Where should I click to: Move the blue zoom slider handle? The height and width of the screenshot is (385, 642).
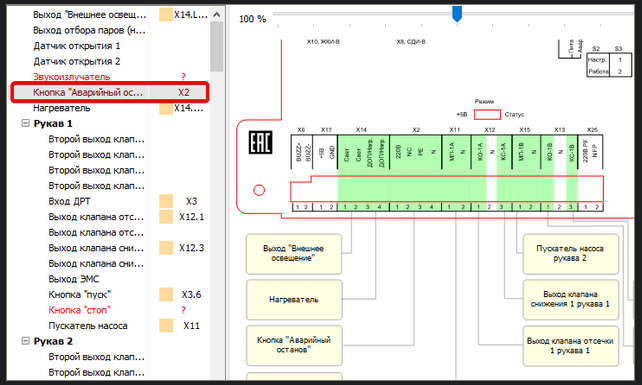pyautogui.click(x=457, y=14)
